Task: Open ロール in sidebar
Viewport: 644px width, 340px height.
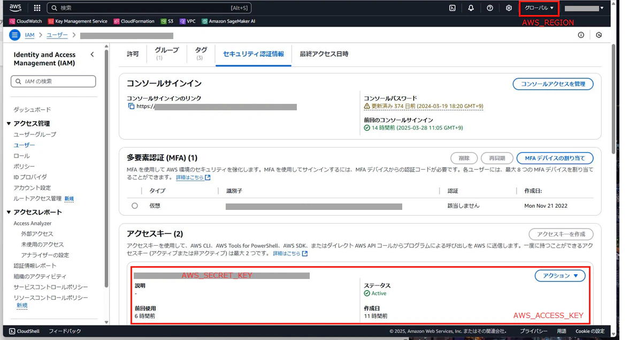Action: [x=21, y=156]
